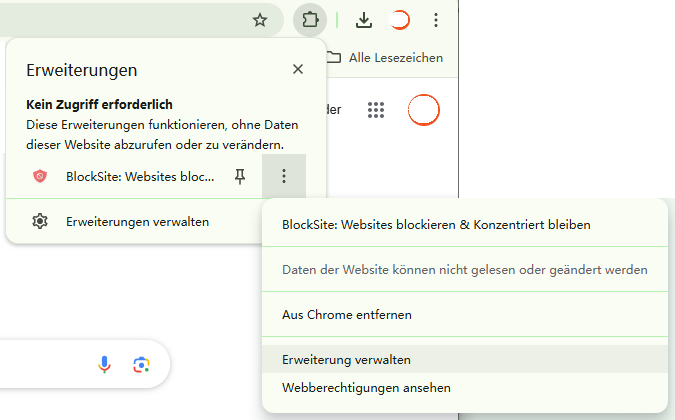This screenshot has width=675, height=420.
Task: Toggle the pin for BlockSite extension
Action: [239, 177]
